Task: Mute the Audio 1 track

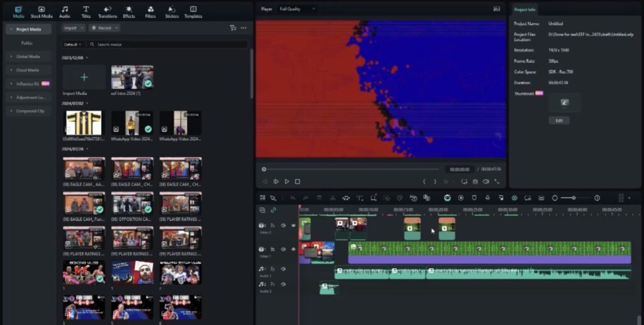Action: [x=283, y=269]
